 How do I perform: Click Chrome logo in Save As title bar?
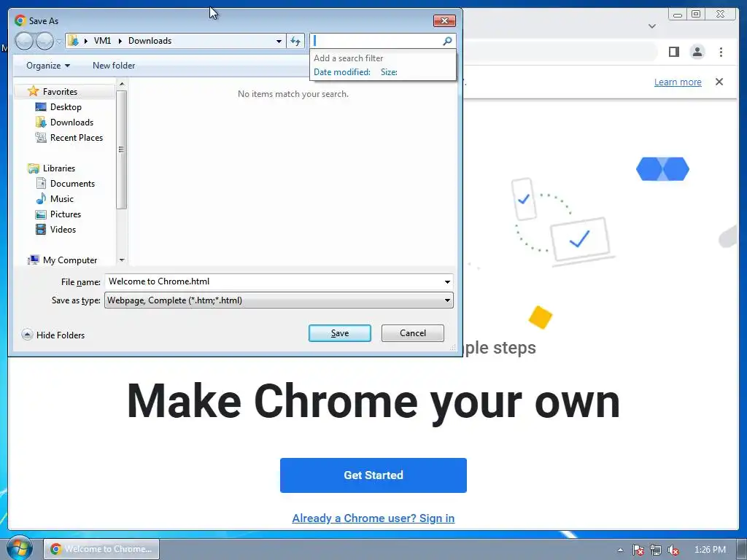tap(20, 20)
